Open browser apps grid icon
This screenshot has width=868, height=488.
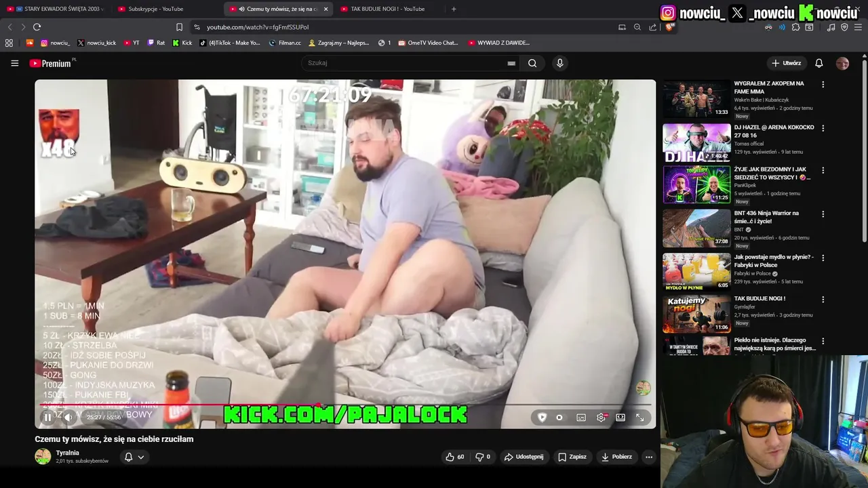pos(9,43)
